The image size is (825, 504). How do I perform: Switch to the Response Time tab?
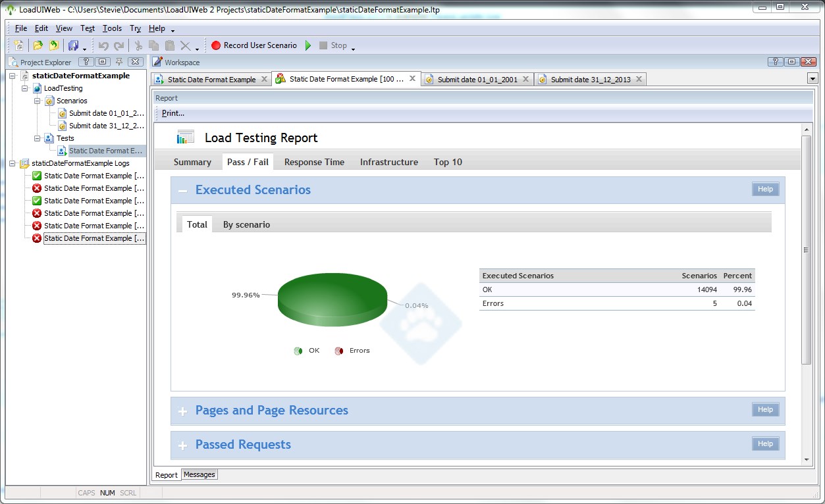pyautogui.click(x=314, y=162)
